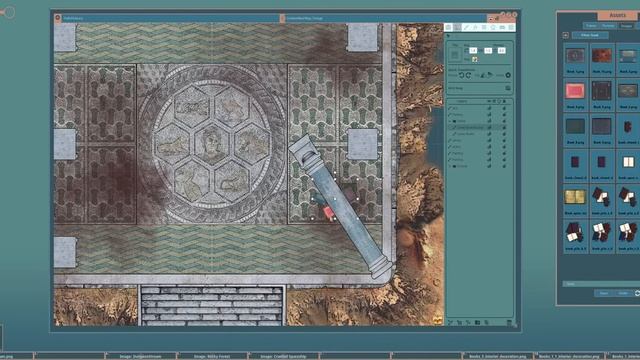Click the orange icon in the map's bottom-right corner
The width and height of the screenshot is (640, 360).
point(438,320)
